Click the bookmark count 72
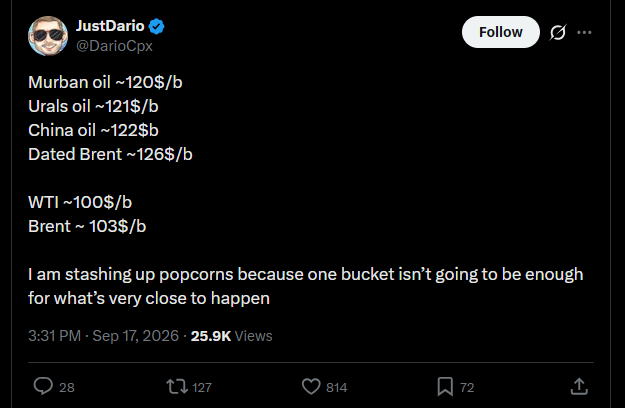 [467, 387]
